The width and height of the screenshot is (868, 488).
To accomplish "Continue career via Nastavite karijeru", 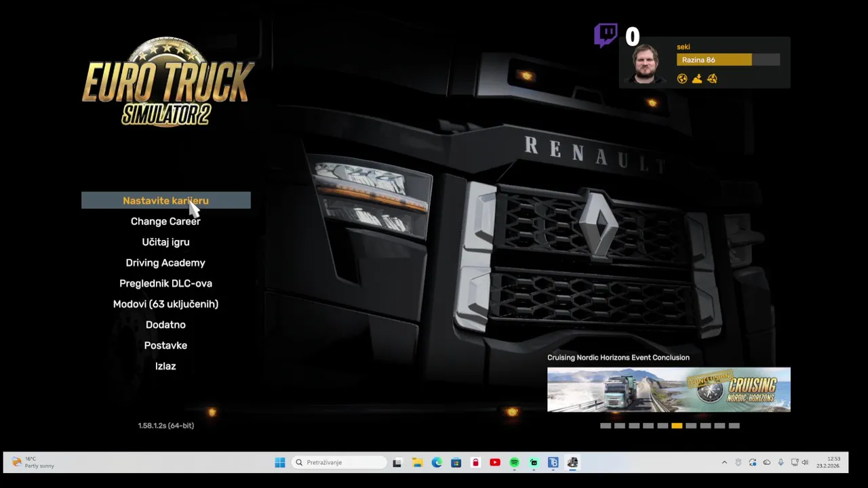I will coord(165,201).
